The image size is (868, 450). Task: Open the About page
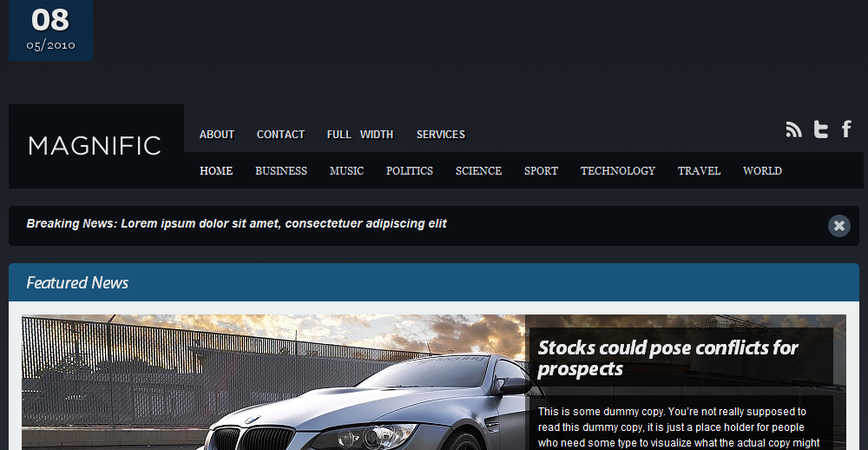pyautogui.click(x=217, y=135)
